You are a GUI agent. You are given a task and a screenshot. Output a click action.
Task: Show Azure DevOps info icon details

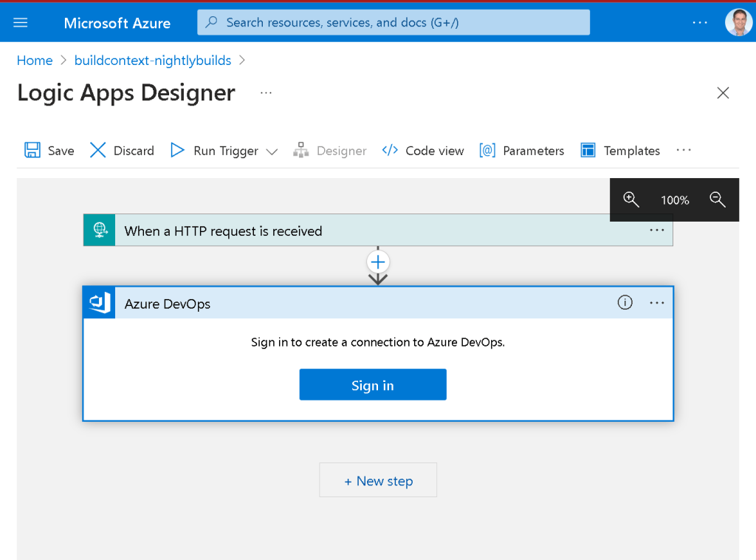coord(625,302)
